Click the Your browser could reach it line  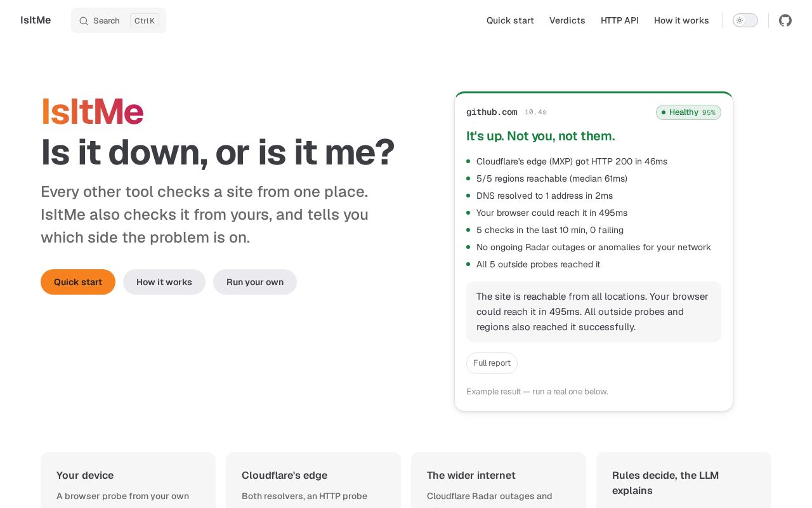pyautogui.click(x=552, y=213)
